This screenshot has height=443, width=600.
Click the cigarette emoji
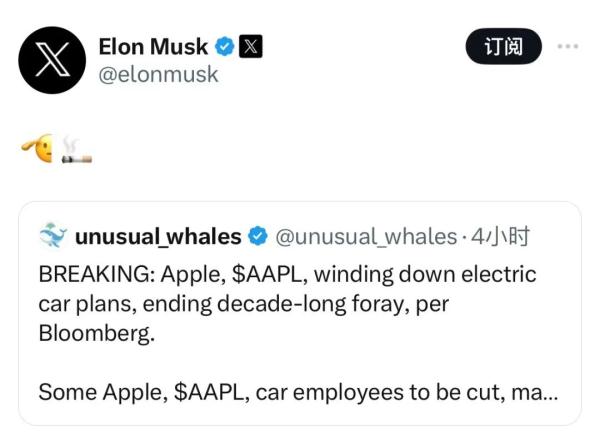(x=76, y=151)
